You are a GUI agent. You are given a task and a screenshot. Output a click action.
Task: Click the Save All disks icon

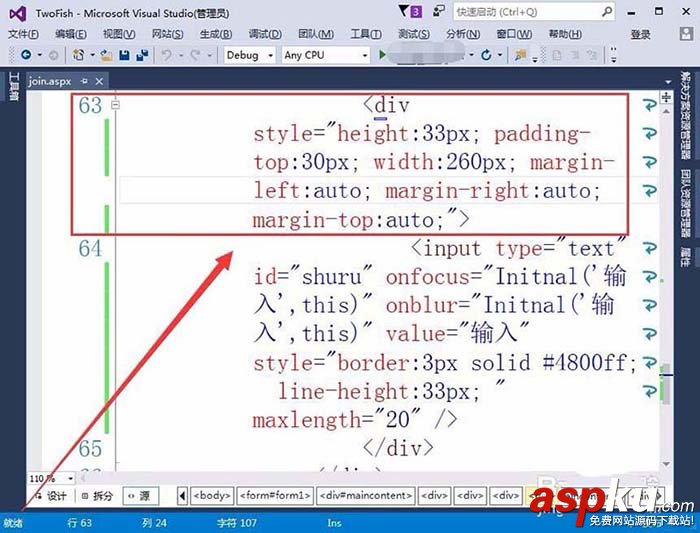[142, 55]
